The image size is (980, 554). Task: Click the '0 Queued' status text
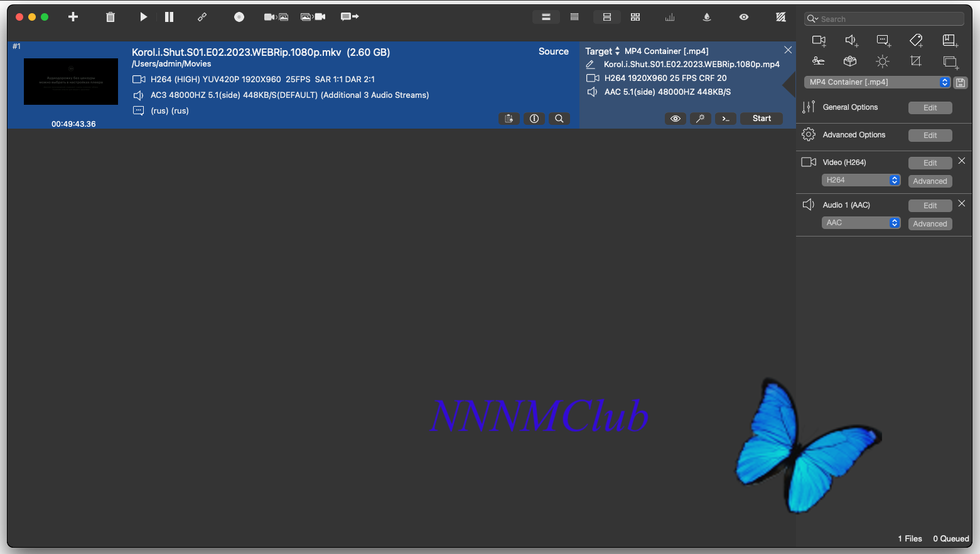click(x=950, y=539)
